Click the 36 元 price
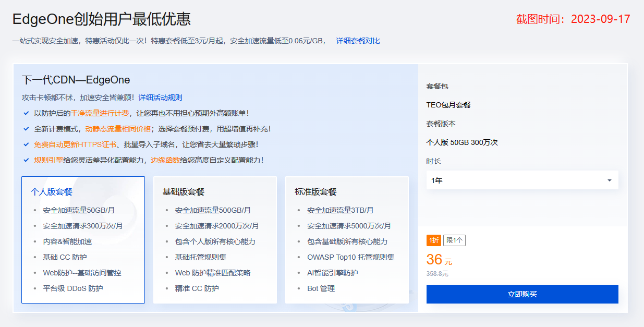The width and height of the screenshot is (644, 327). pyautogui.click(x=439, y=260)
